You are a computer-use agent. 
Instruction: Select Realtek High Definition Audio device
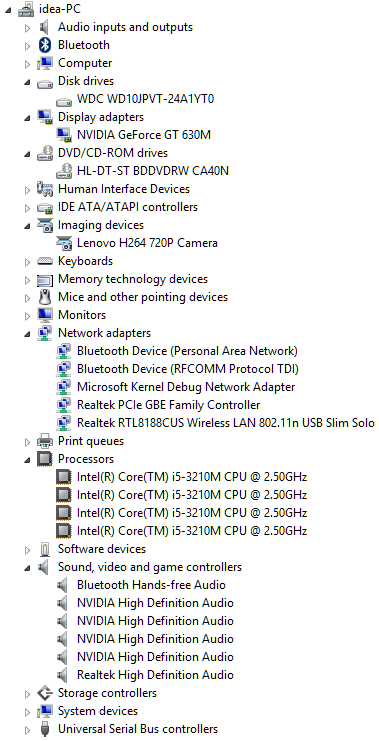155,675
